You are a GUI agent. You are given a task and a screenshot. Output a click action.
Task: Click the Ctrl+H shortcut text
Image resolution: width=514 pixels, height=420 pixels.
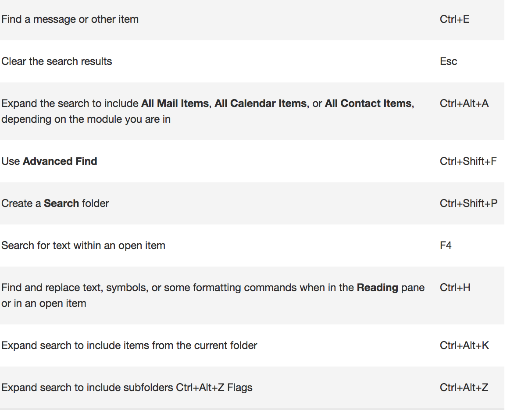tap(455, 288)
